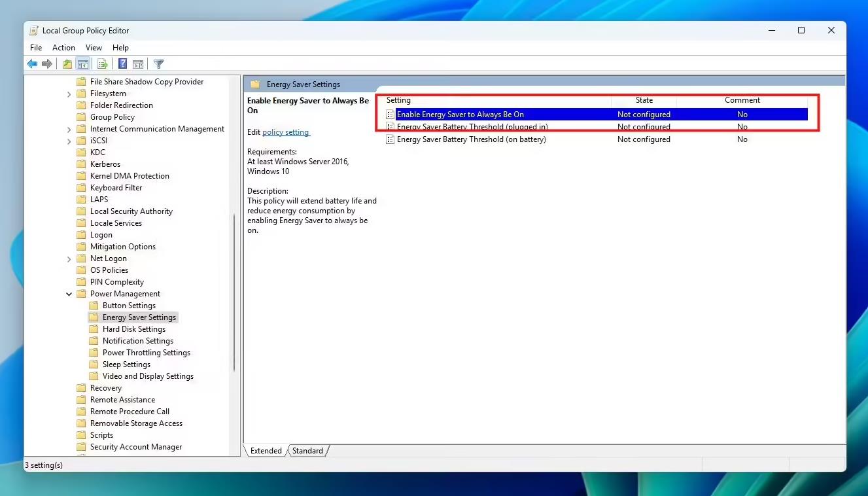Switch to the Standard tab
The image size is (868, 496).
click(307, 451)
